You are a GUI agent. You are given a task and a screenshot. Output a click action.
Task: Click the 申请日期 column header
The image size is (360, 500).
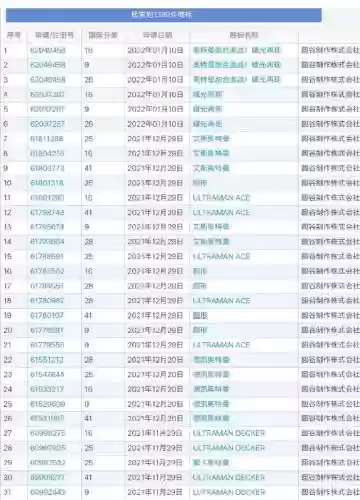[157, 35]
